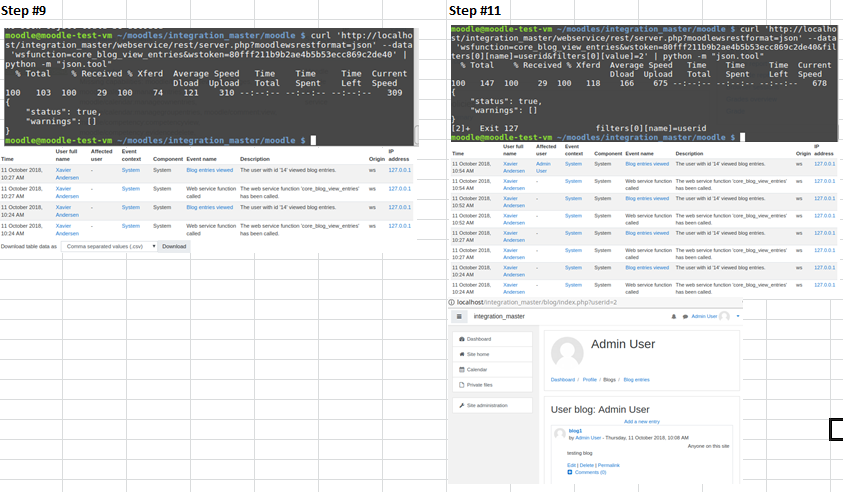Screen dimensions: 843x492
Task: Open the user menu dropdown arrow
Action: (738, 316)
